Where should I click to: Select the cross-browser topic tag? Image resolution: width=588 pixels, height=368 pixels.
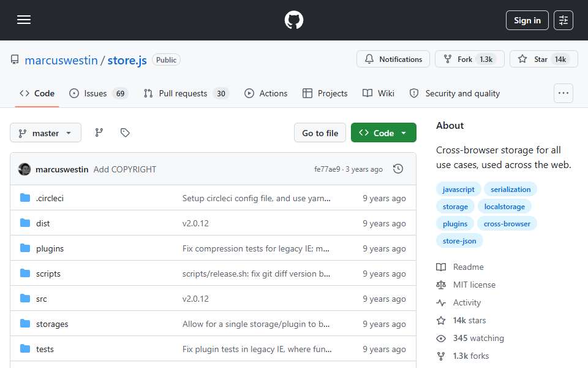click(507, 224)
